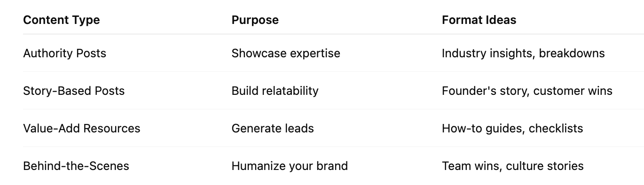Click the Build relatability text
Viewport: 644px width, 185px height.
pyautogui.click(x=275, y=91)
